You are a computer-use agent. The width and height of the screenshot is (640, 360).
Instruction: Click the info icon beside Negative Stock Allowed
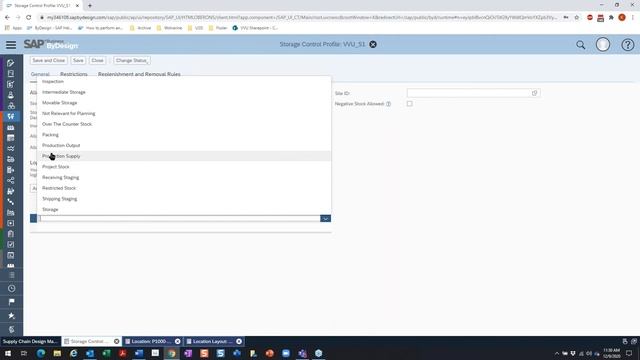pos(388,104)
